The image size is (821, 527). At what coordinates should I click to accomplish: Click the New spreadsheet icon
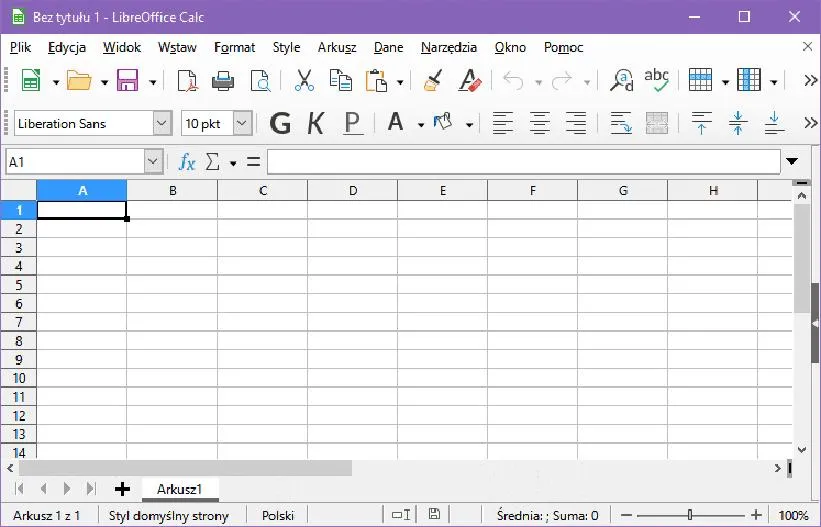pyautogui.click(x=31, y=81)
